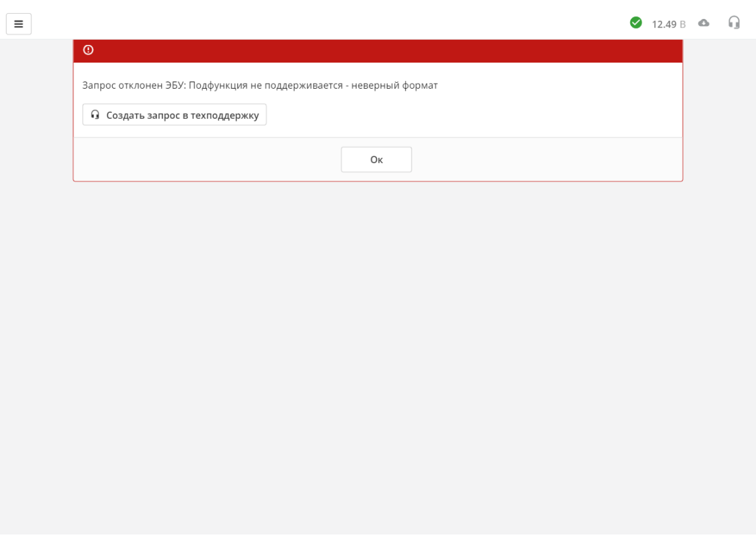The height and width of the screenshot is (541, 756).
Task: Open support via top-right headset icon
Action: (734, 23)
